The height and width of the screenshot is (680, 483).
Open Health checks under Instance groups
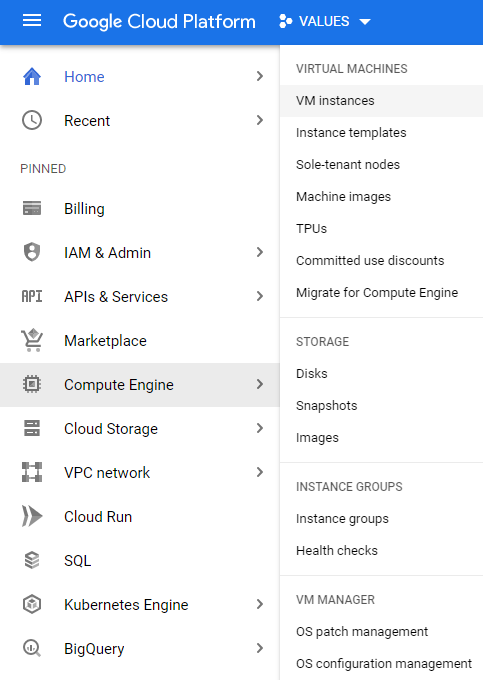(x=336, y=550)
